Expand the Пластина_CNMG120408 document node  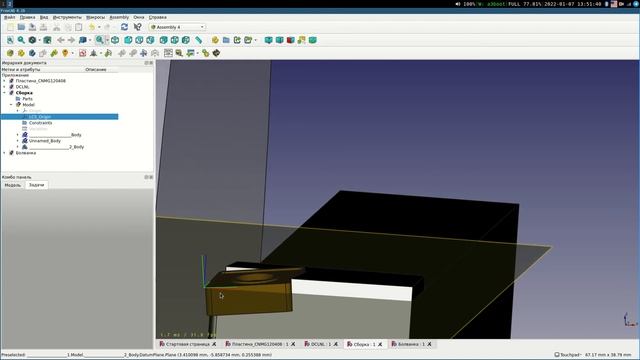pos(4,81)
